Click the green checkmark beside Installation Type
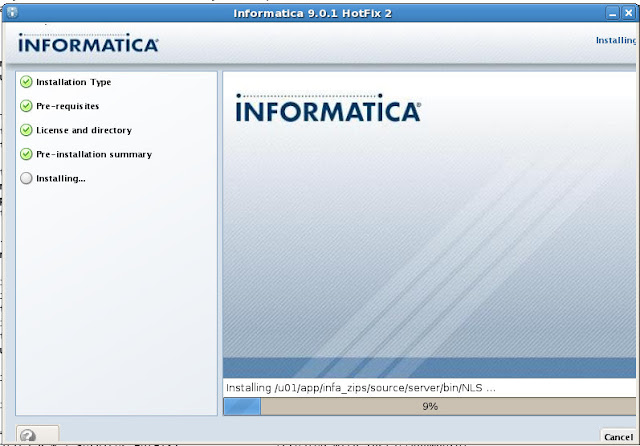This screenshot has height=446, width=640. tap(26, 82)
